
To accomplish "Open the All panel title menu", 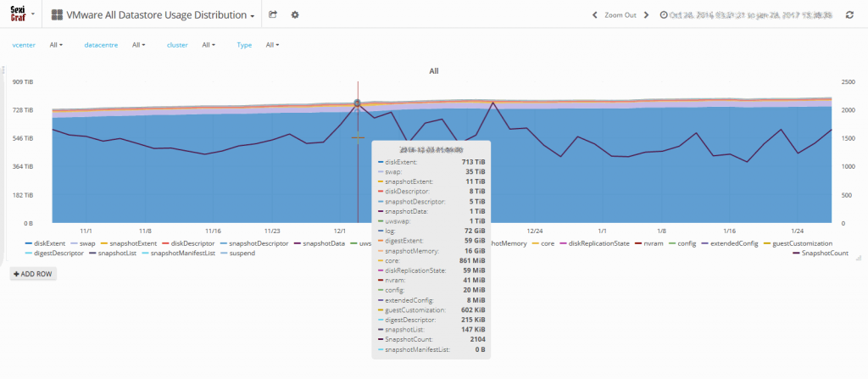I will 433,71.
